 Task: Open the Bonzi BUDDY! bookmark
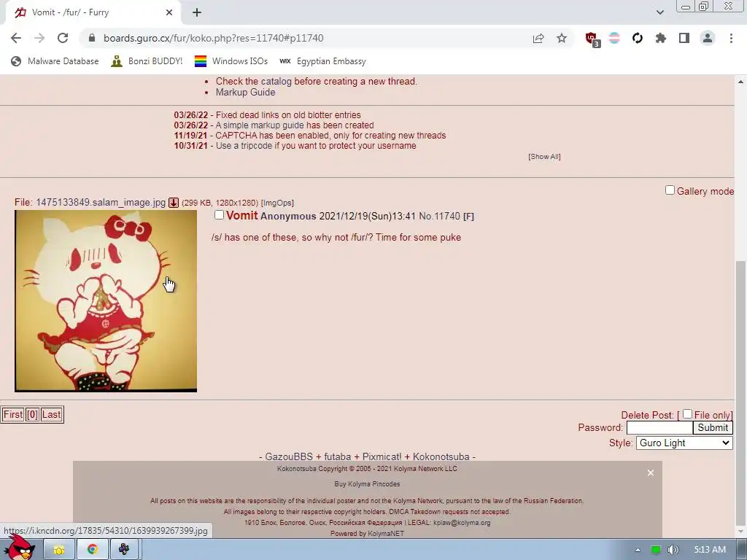click(x=146, y=61)
